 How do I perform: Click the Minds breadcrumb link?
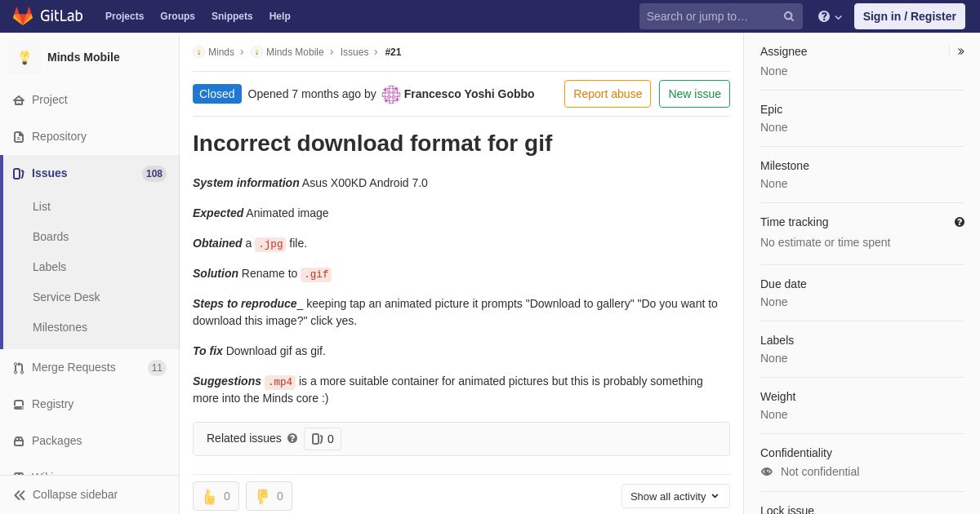[x=221, y=52]
